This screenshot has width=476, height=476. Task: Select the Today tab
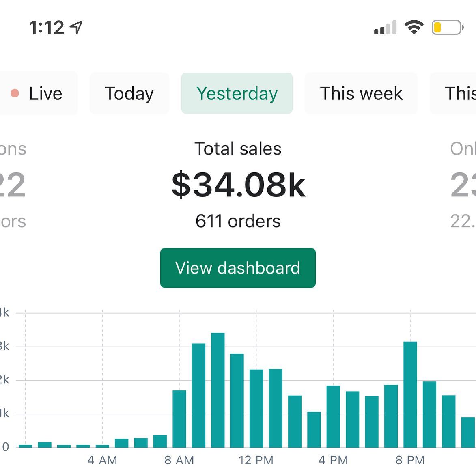[x=129, y=93]
